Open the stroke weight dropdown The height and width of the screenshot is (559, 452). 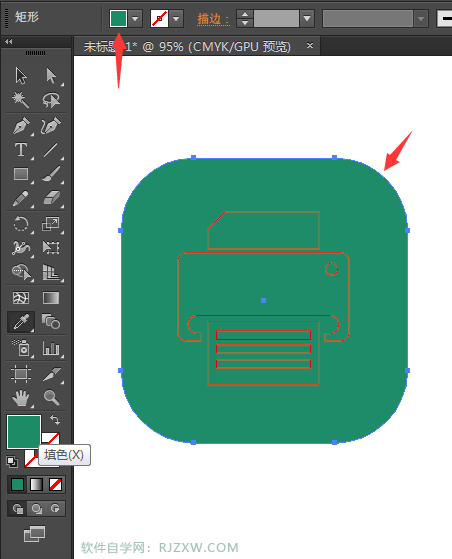[x=307, y=19]
